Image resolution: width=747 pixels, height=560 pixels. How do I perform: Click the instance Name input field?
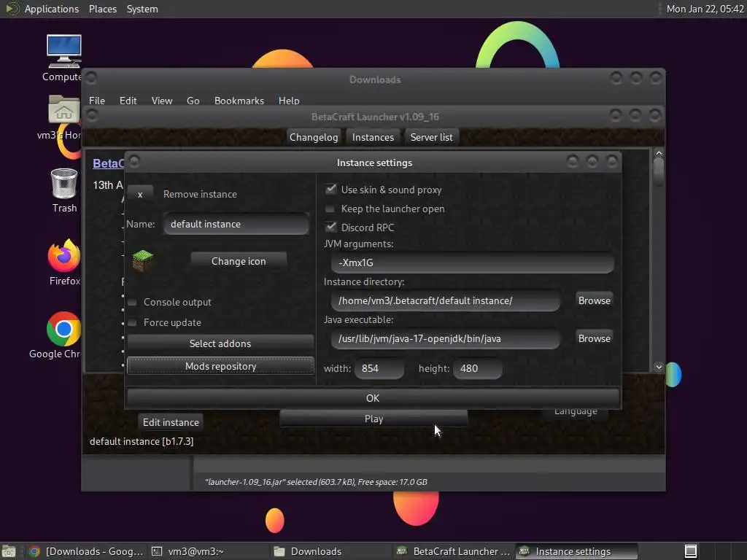[236, 225]
